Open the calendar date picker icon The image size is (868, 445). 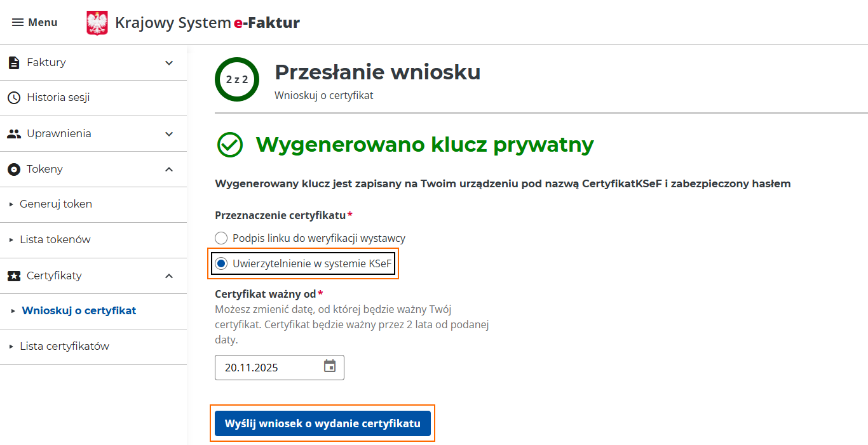point(330,366)
